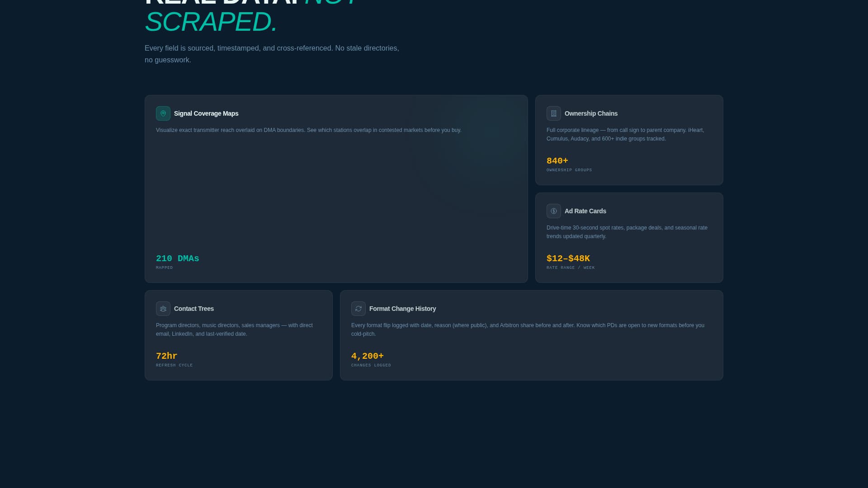
Task: Click the 'Every format flip logged' description
Action: click(x=528, y=329)
